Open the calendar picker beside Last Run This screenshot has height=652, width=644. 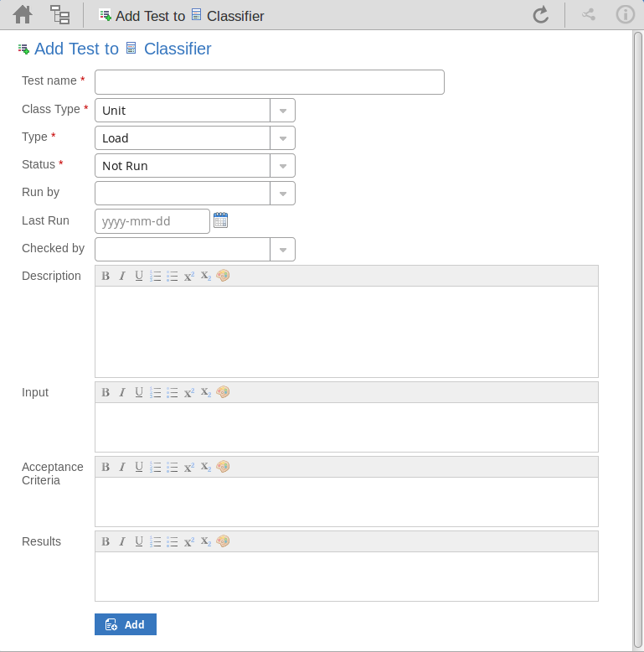click(221, 220)
